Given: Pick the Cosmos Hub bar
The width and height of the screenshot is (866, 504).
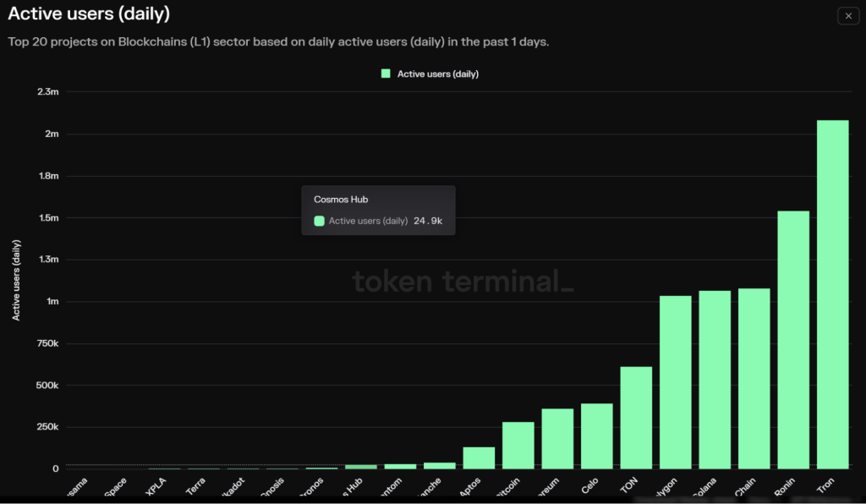Looking at the screenshot, I should pyautogui.click(x=361, y=466).
